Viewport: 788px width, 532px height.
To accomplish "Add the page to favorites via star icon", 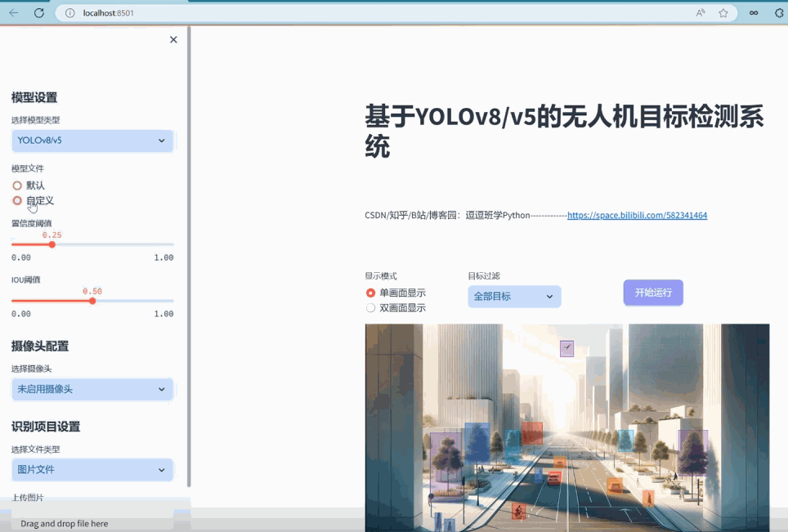I will [723, 12].
